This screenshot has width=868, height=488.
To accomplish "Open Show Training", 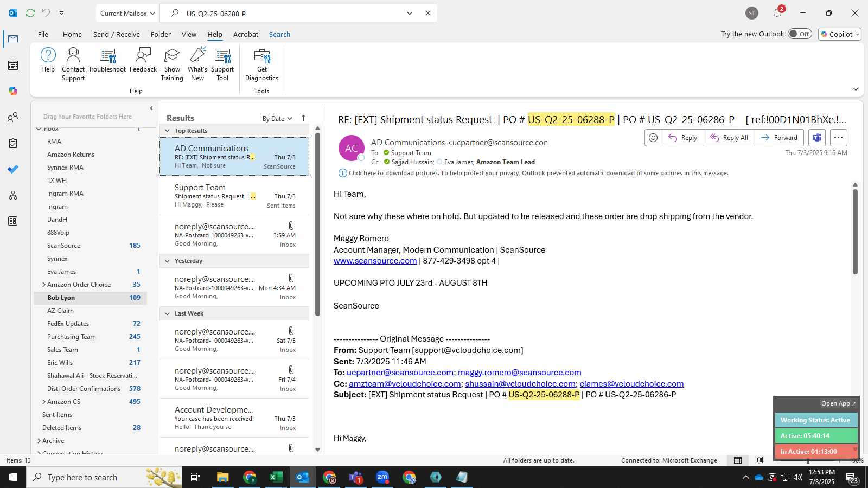I will click(172, 64).
